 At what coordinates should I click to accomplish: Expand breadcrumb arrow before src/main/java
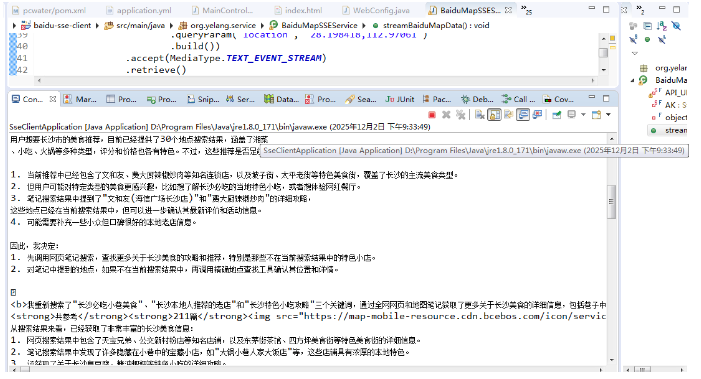97,25
